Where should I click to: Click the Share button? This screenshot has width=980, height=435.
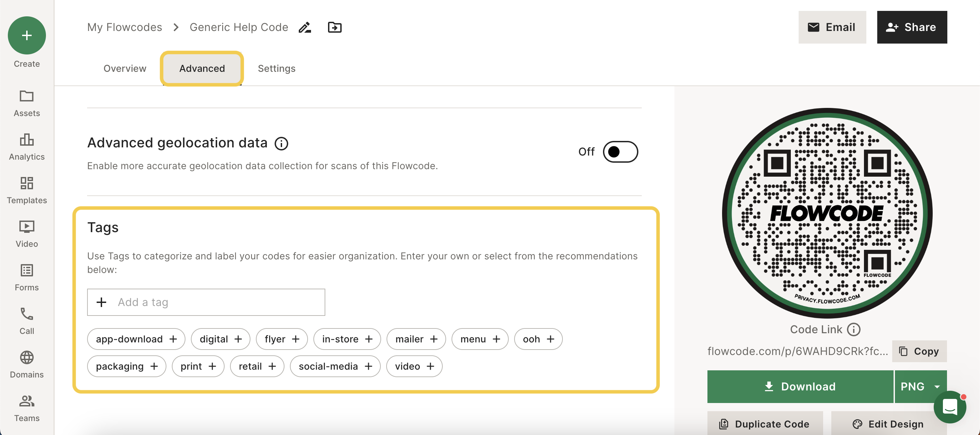click(912, 27)
